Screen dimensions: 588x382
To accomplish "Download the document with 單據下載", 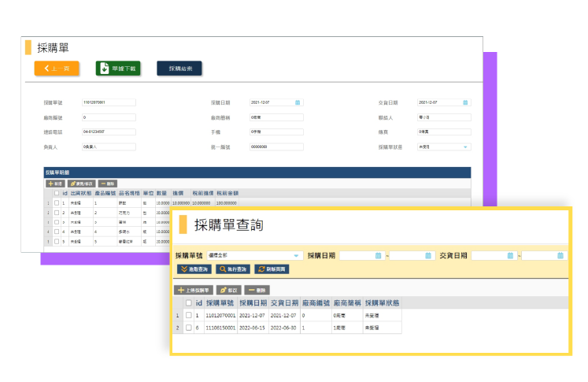I will click(x=118, y=69).
